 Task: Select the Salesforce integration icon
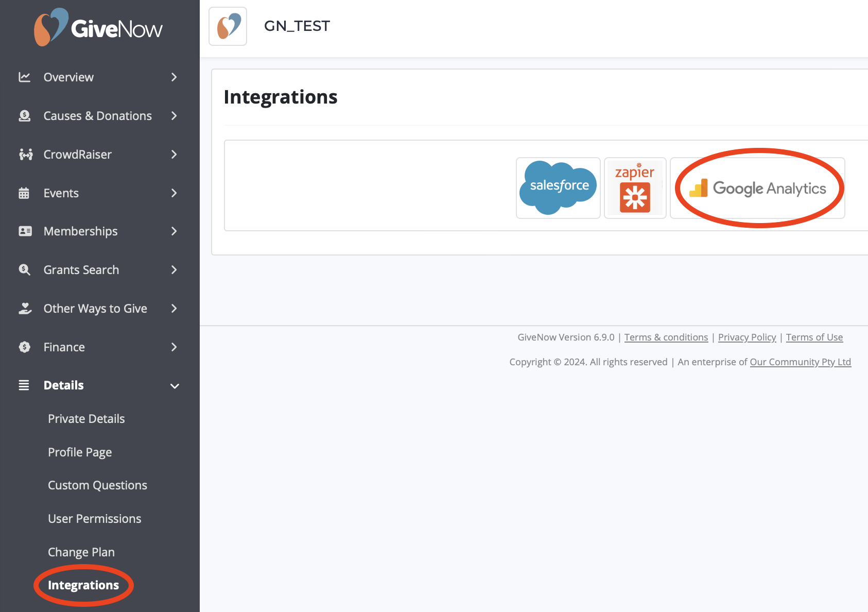coord(558,186)
